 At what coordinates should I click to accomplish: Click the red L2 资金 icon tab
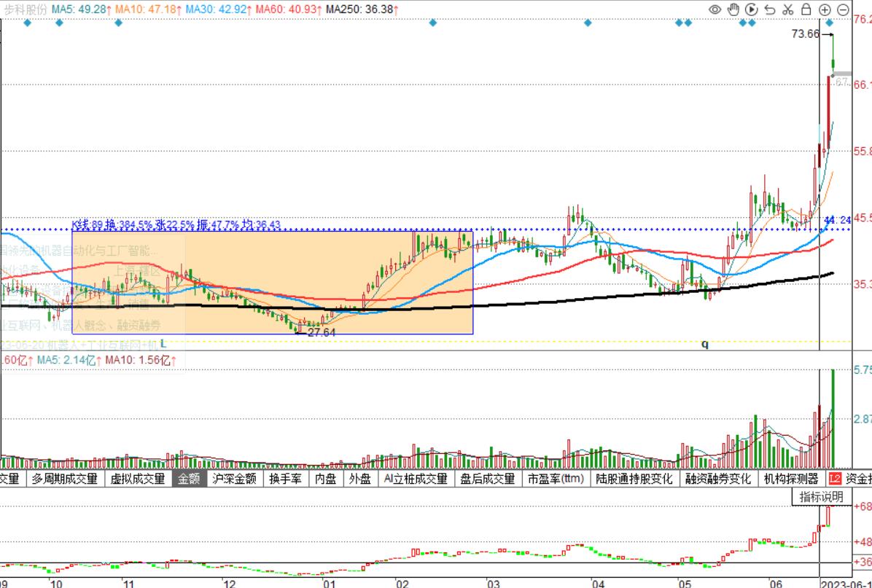(849, 479)
